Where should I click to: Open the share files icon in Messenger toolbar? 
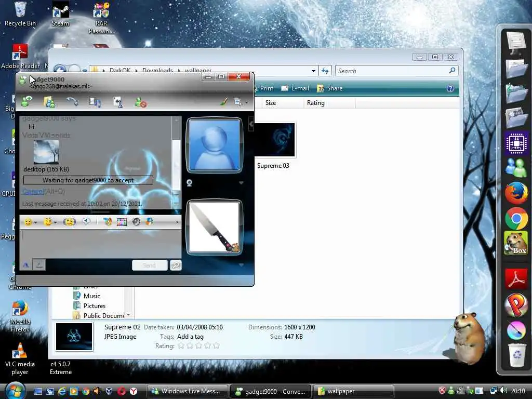[x=49, y=102]
